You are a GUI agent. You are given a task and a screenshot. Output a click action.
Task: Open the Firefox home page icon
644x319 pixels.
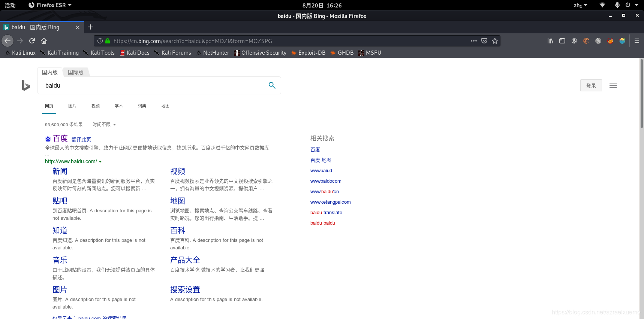[x=44, y=41]
